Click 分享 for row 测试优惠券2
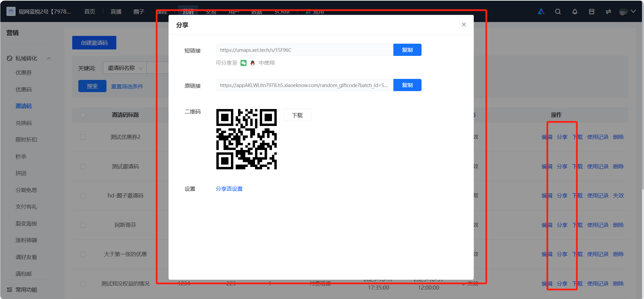This screenshot has width=644, height=299. coord(562,137)
